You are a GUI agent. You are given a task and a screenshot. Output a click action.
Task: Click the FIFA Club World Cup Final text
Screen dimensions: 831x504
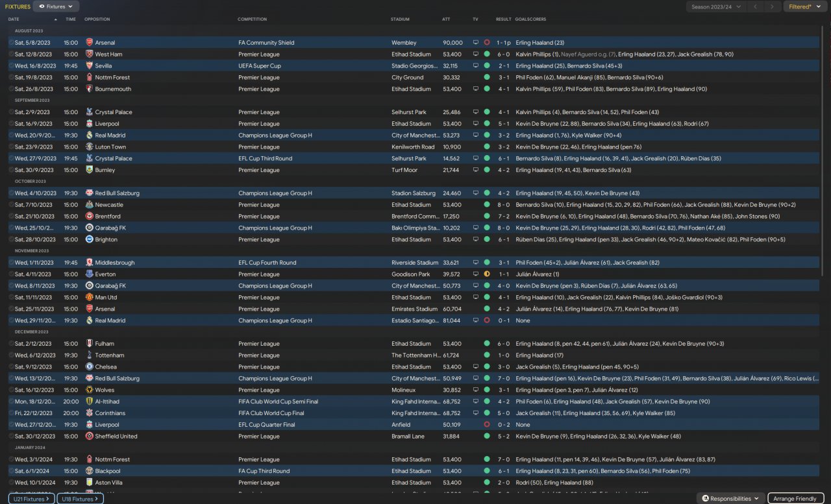(x=271, y=413)
